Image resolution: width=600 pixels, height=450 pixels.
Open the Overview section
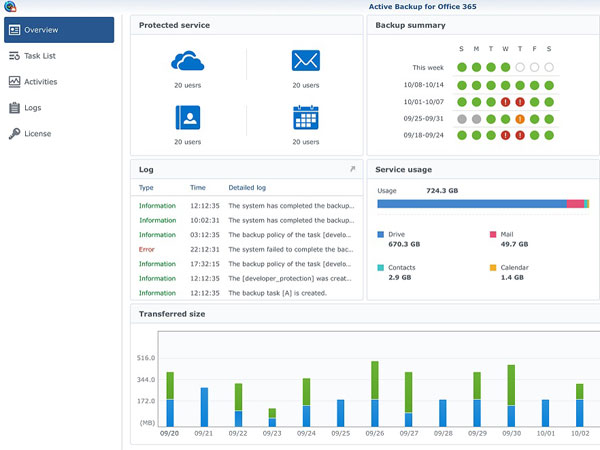(x=59, y=30)
